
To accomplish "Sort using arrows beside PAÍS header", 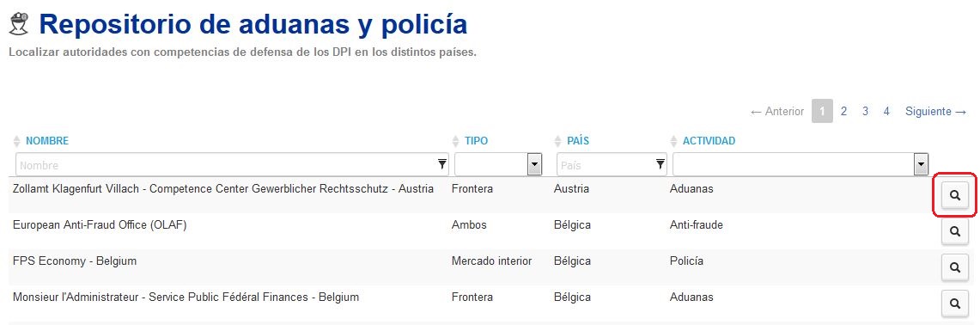I will coord(558,141).
